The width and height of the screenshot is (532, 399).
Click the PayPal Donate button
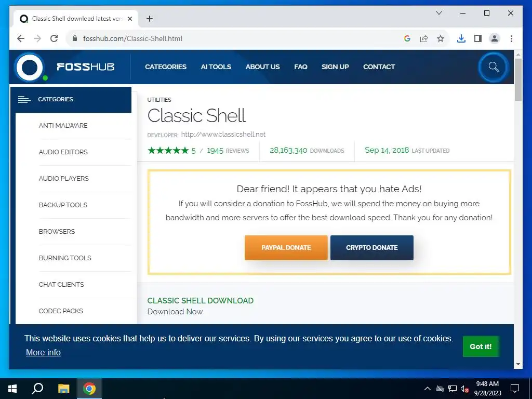point(286,248)
